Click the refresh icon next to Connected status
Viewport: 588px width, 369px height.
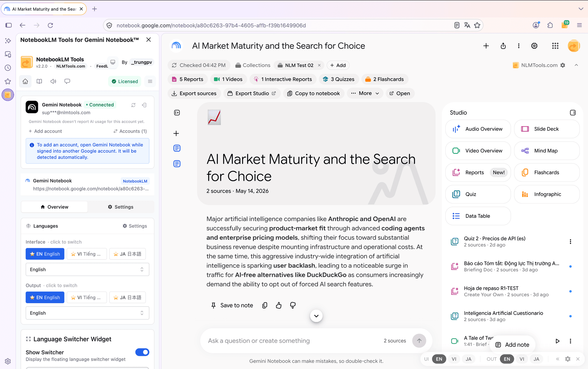[134, 105]
